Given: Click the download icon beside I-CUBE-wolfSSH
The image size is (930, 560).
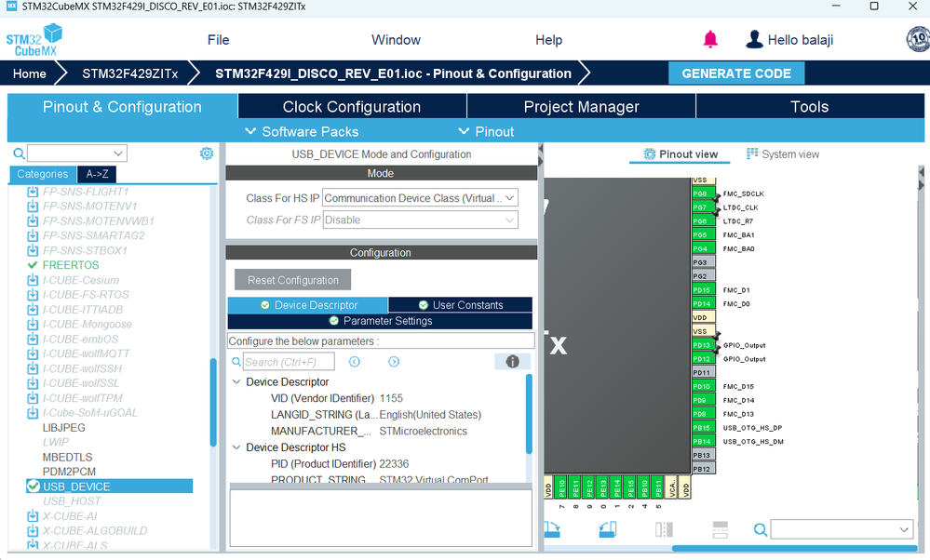Looking at the screenshot, I should (33, 368).
